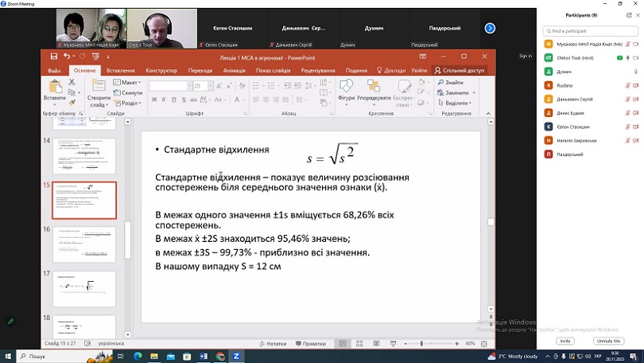Screen dimensions: 644x363
Task: Click the Save icon in PowerPoint
Action: [x=54, y=57]
